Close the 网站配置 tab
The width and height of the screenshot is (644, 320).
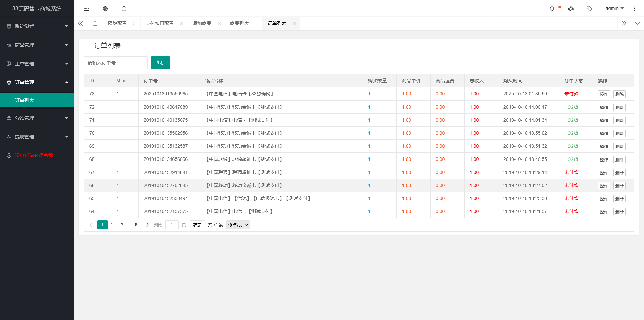pyautogui.click(x=135, y=23)
